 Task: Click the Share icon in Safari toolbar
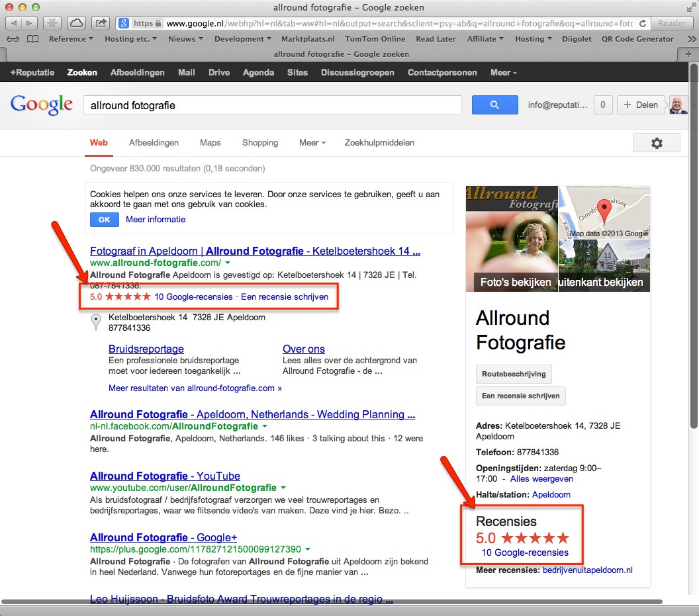pos(101,23)
